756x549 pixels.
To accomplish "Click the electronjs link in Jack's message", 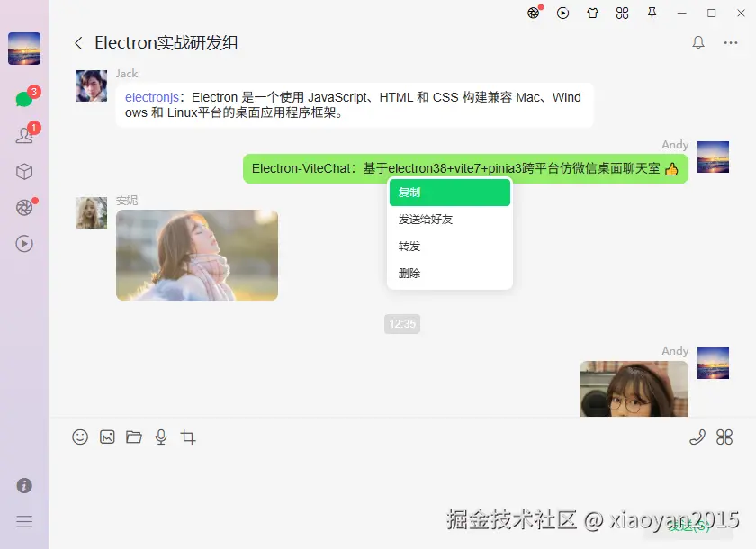I will pyautogui.click(x=149, y=97).
